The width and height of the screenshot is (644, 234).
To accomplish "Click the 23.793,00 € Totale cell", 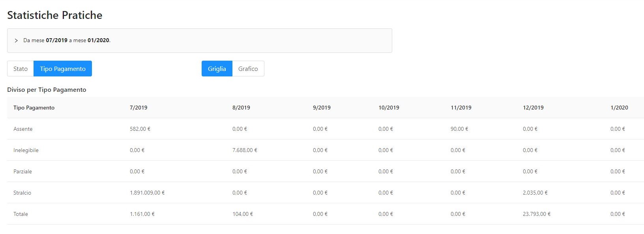I will pos(537,214).
